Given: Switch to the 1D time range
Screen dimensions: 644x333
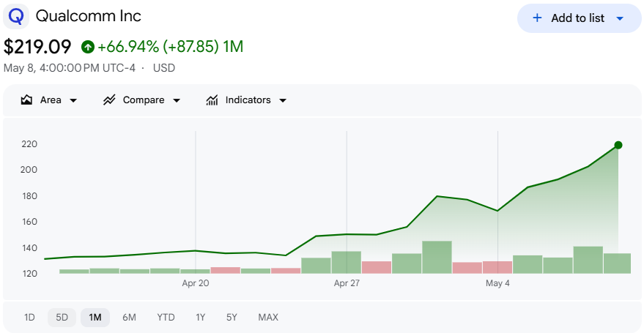Looking at the screenshot, I should (29, 318).
